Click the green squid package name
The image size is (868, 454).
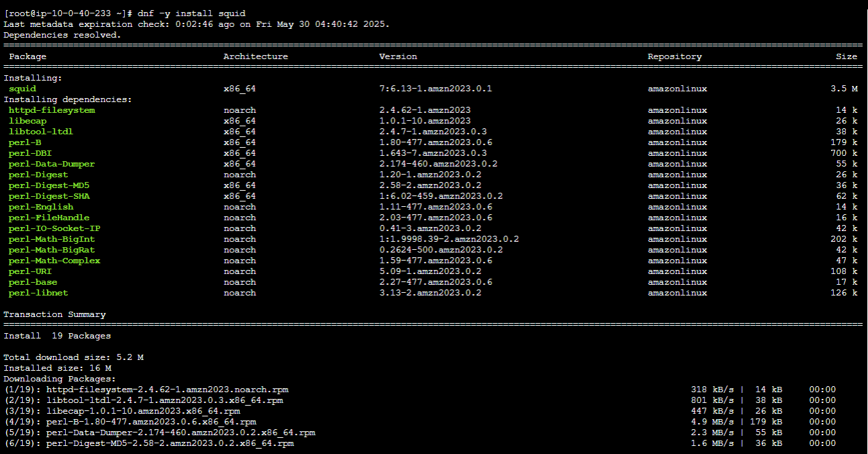(x=22, y=89)
